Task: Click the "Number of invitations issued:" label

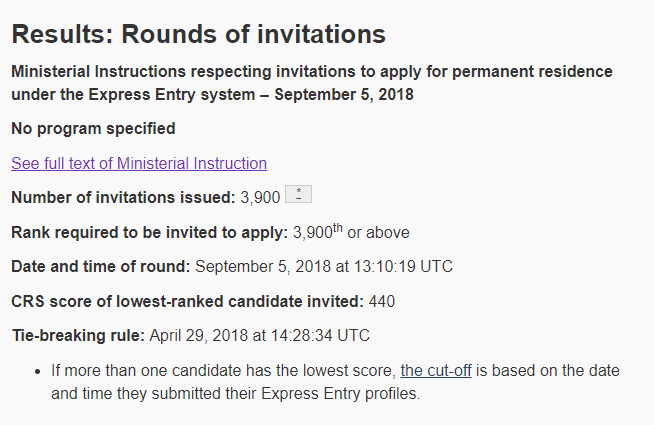Action: click(x=123, y=197)
